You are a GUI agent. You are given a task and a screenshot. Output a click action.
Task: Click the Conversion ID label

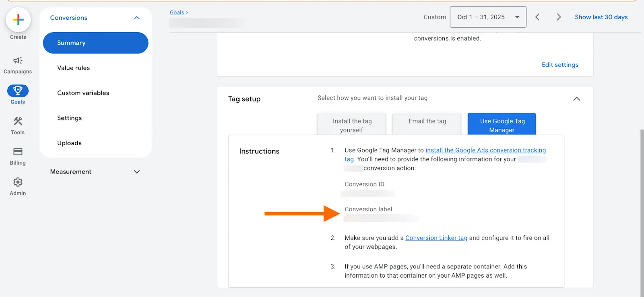tap(364, 184)
